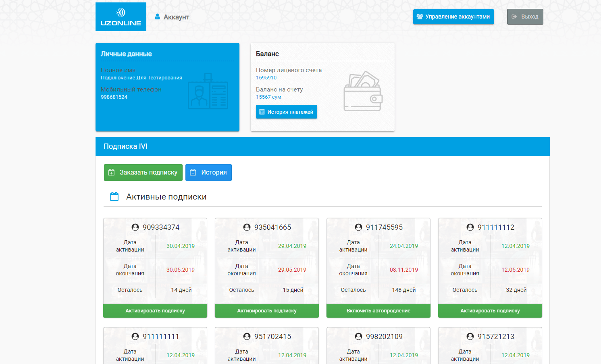The width and height of the screenshot is (601, 364).
Task: Click the wallet icon in Баланс card
Action: click(363, 91)
